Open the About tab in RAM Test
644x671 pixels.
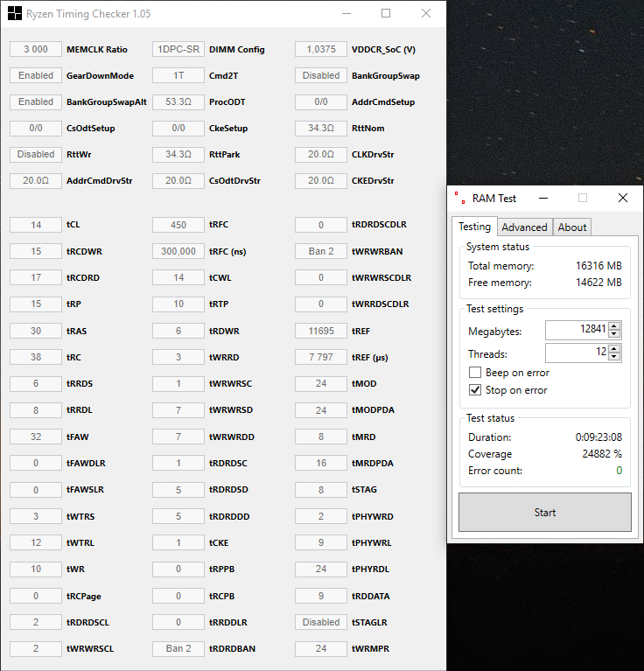point(572,227)
